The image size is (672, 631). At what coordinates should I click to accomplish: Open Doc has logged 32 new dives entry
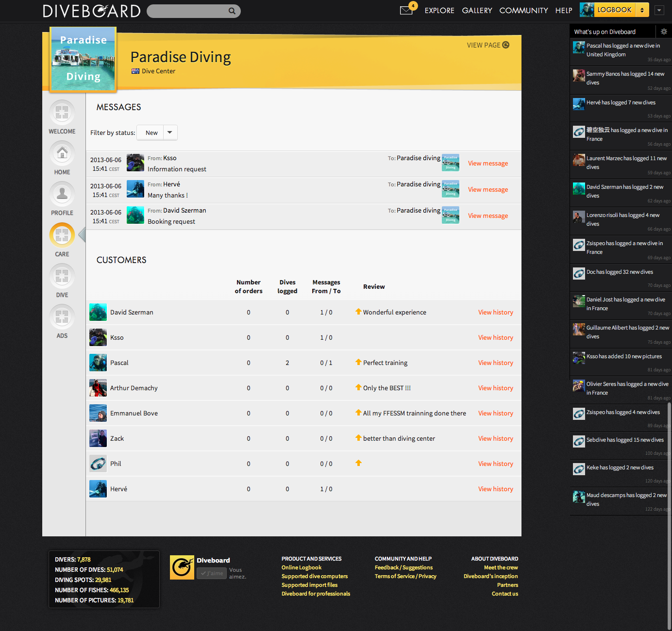coord(621,278)
